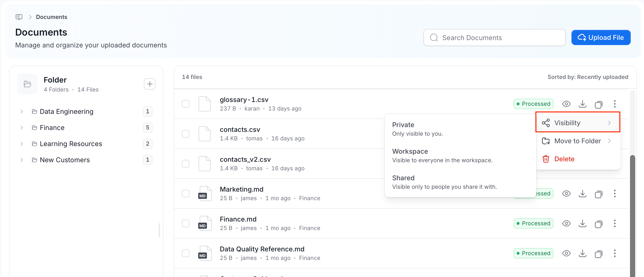Copy glossary-1.csv using the duplicate icon
This screenshot has height=277, width=644.
(x=598, y=104)
